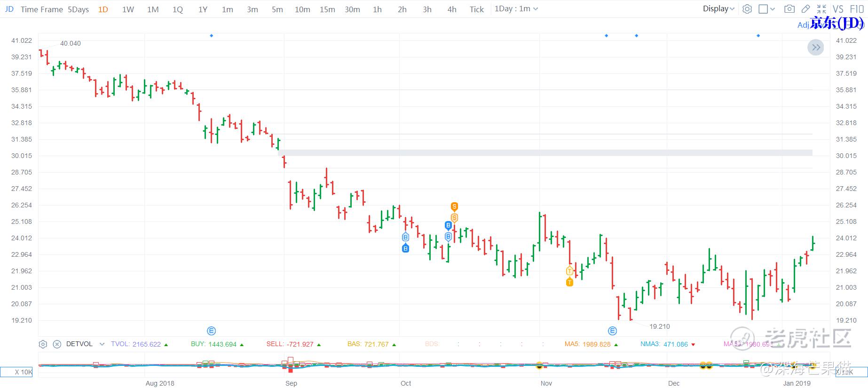868x388 pixels.
Task: Open chart settings gear in top toolbar
Action: [x=747, y=9]
